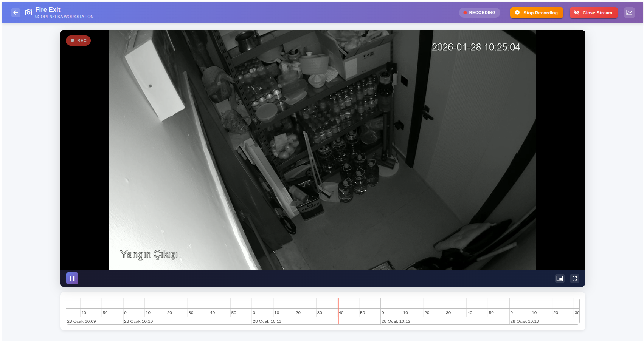
Task: Jump to 28 Ocak 10:13 on timeline
Action: pos(525,321)
